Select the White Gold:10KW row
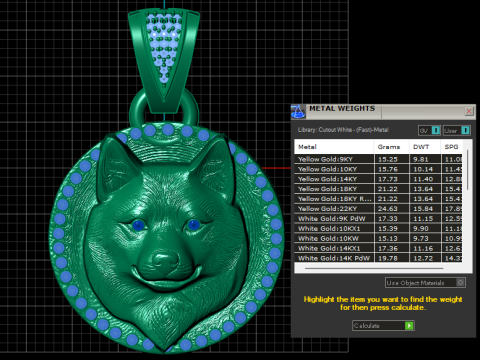The width and height of the screenshot is (480, 360). (378, 238)
